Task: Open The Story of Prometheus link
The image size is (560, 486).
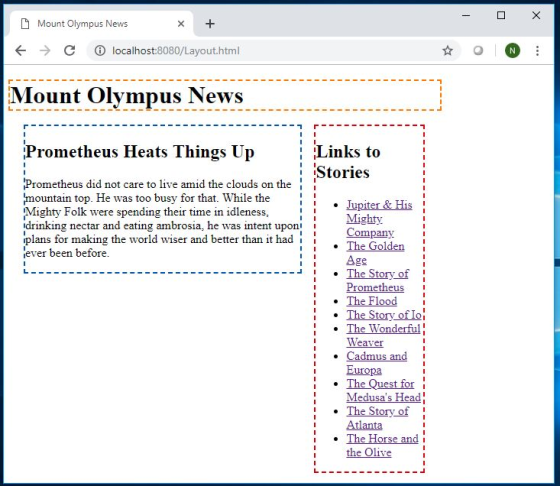Action: (x=377, y=280)
